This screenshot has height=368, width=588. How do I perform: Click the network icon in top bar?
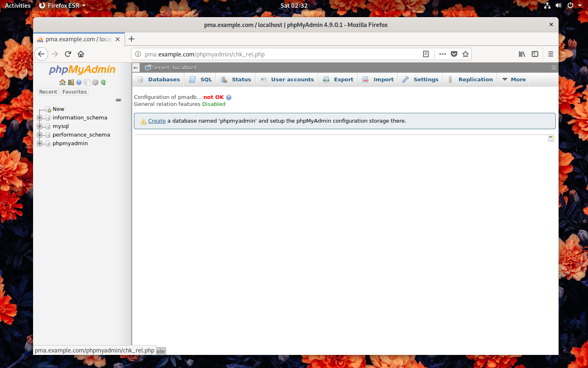click(547, 6)
